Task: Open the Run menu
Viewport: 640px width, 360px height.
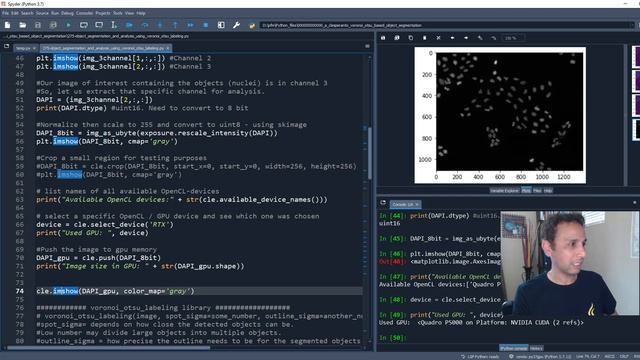Action: 55,13
